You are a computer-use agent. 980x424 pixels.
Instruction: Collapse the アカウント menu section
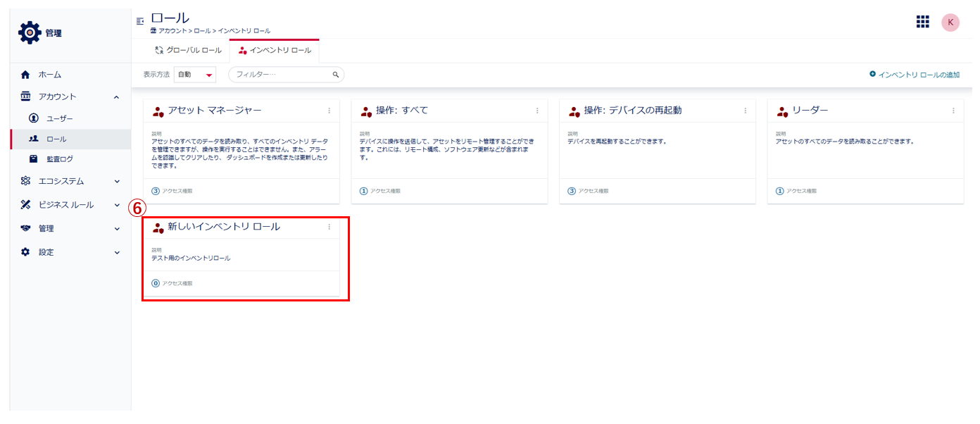[x=117, y=96]
